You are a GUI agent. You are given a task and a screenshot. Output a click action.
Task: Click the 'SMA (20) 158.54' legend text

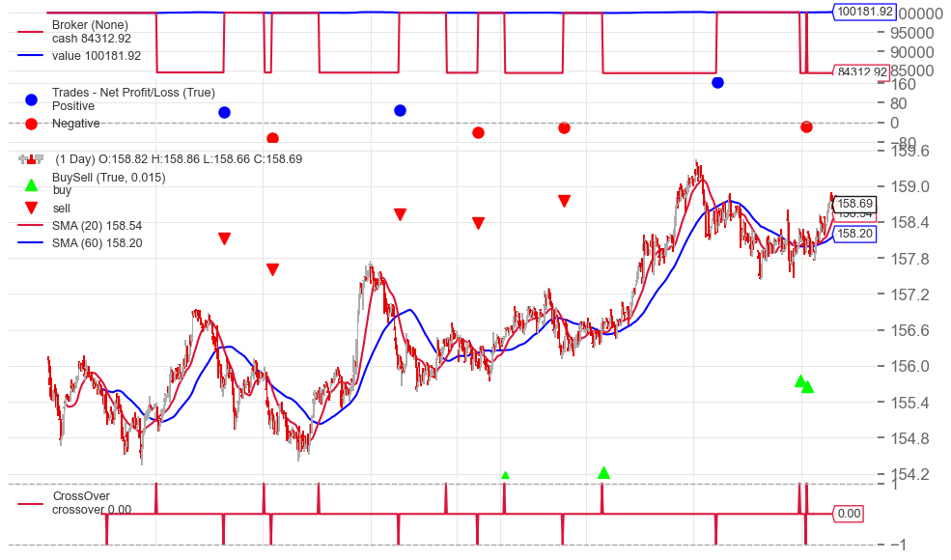[98, 226]
